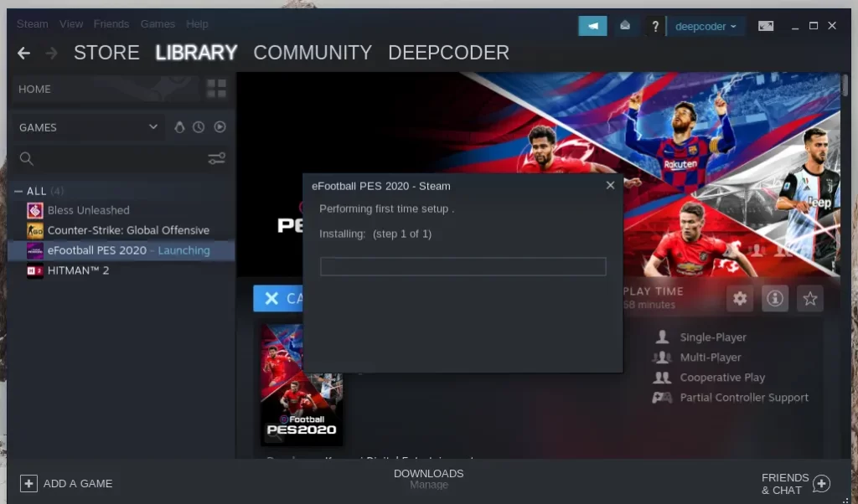Filter to ready-to-play games
The height and width of the screenshot is (504, 858).
[219, 126]
